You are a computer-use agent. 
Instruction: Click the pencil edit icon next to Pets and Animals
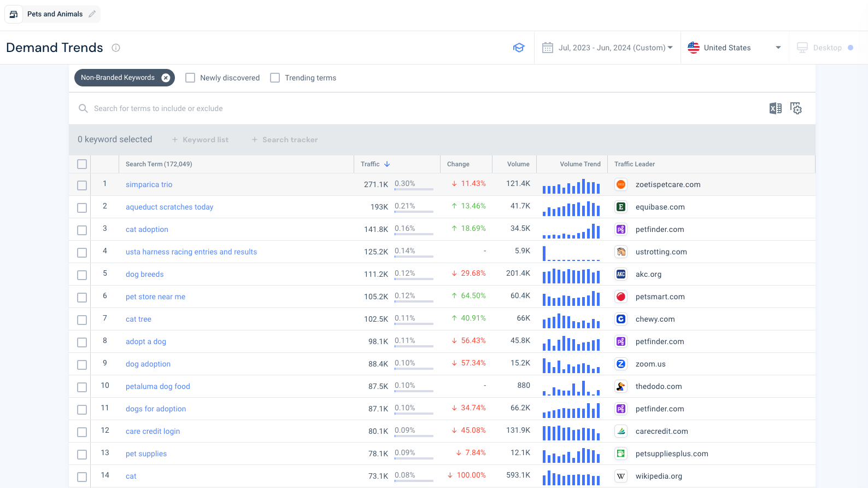click(92, 14)
